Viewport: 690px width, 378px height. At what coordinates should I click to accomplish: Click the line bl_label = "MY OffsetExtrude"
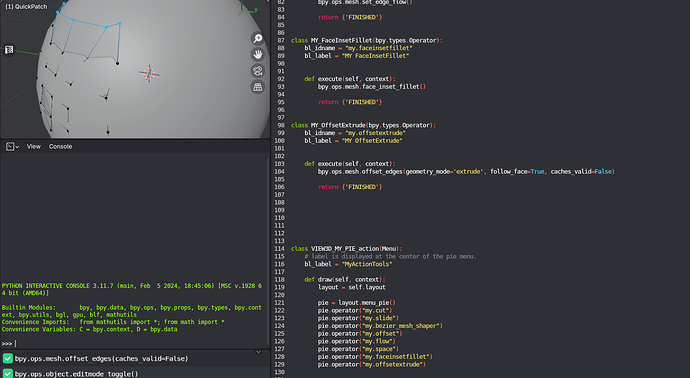click(x=353, y=141)
